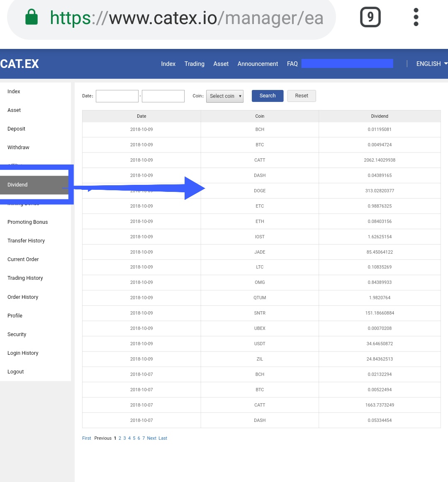Image resolution: width=448 pixels, height=482 pixels.
Task: Click the Last page link
Action: point(163,438)
